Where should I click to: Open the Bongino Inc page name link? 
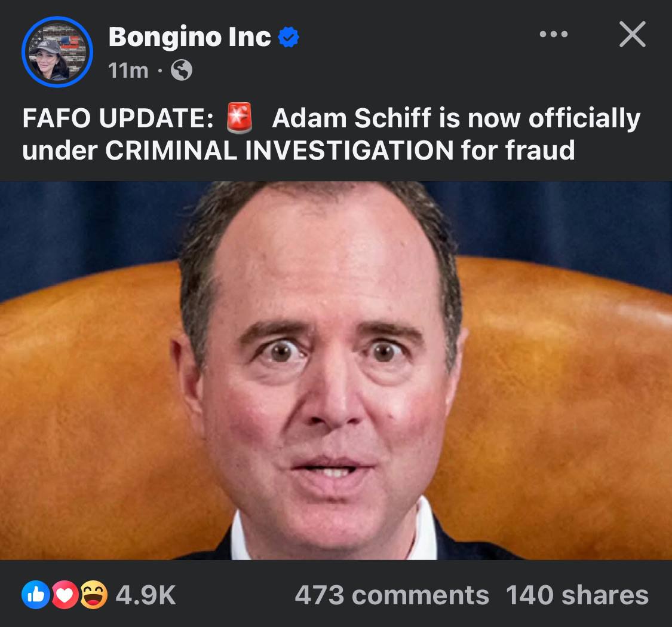coord(189,38)
